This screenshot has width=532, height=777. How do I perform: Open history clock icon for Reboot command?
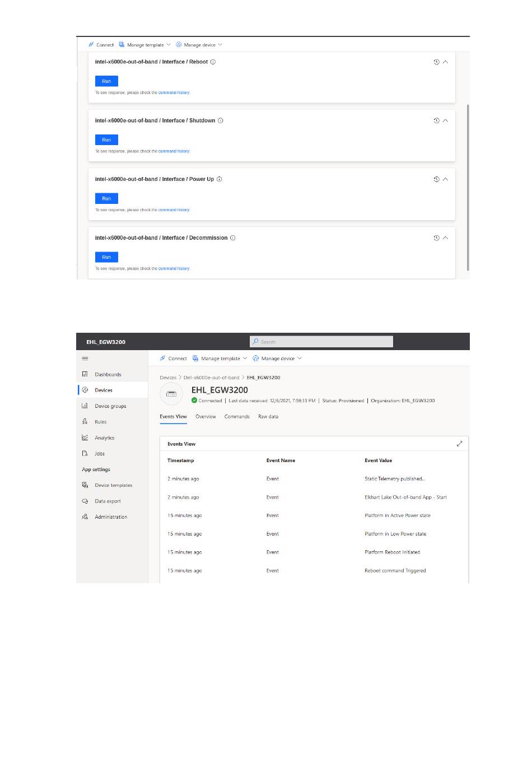click(x=436, y=62)
